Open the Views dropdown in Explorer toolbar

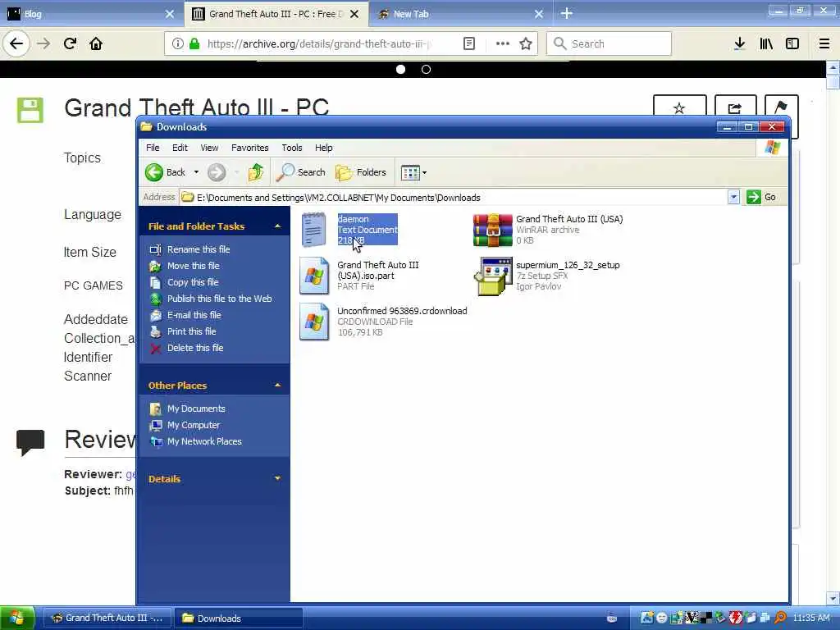[x=413, y=172]
